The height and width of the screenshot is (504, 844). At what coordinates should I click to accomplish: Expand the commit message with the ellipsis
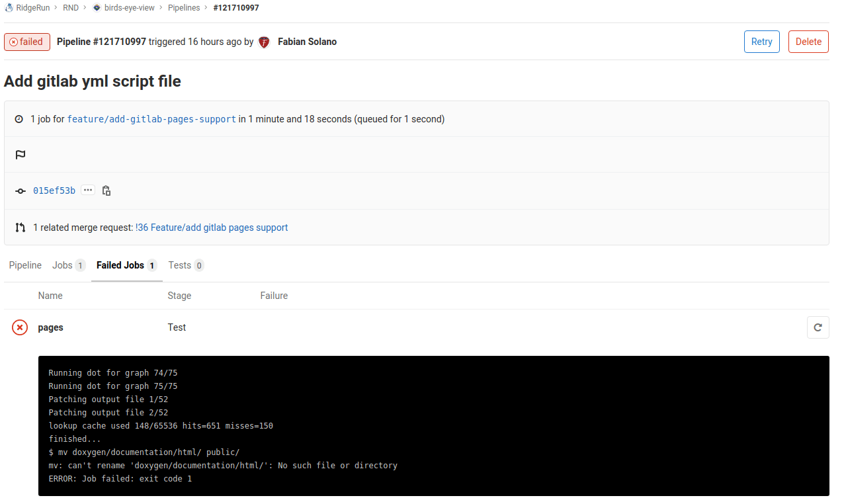click(87, 190)
